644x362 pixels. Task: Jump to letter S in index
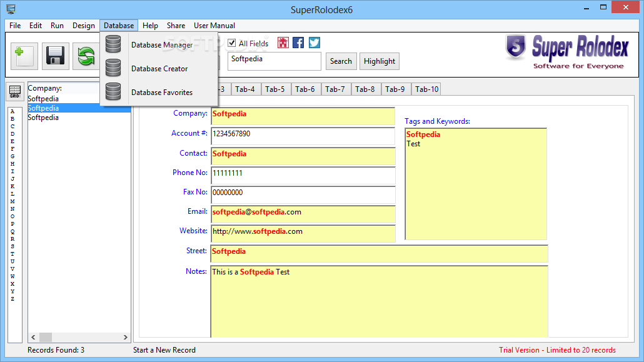13,246
